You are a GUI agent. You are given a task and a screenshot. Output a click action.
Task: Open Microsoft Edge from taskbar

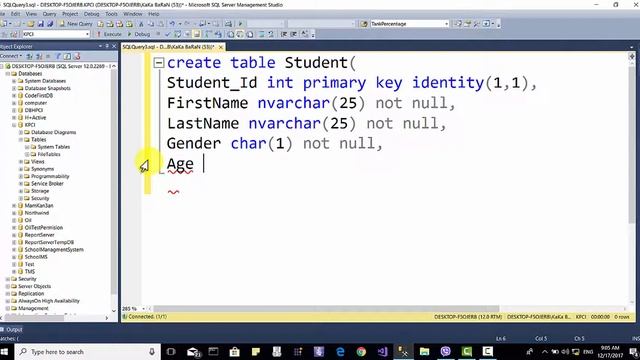click(x=340, y=352)
